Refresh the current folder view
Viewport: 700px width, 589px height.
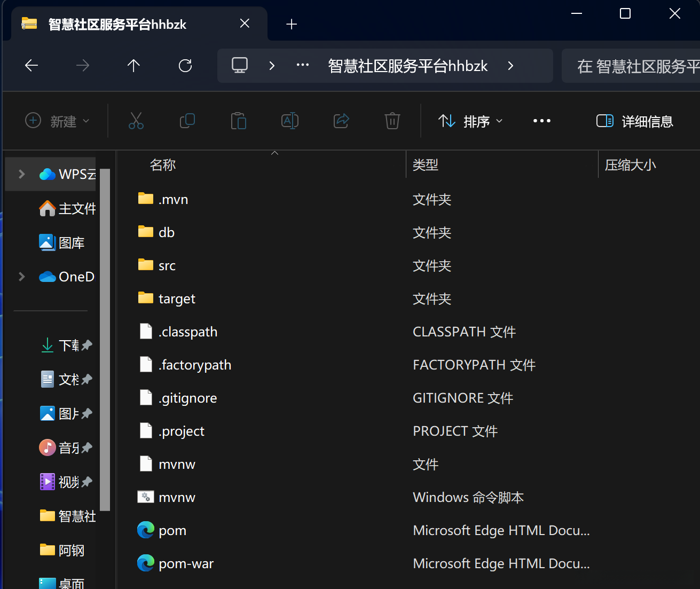click(185, 66)
